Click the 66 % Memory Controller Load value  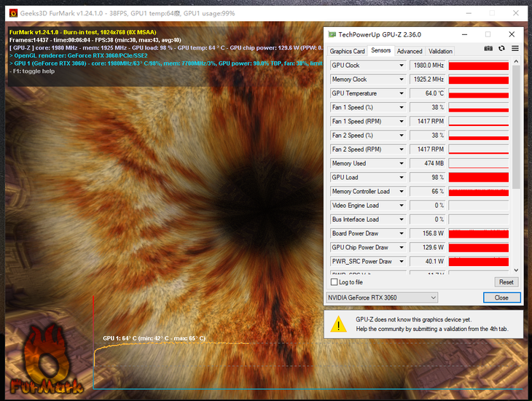427,192
